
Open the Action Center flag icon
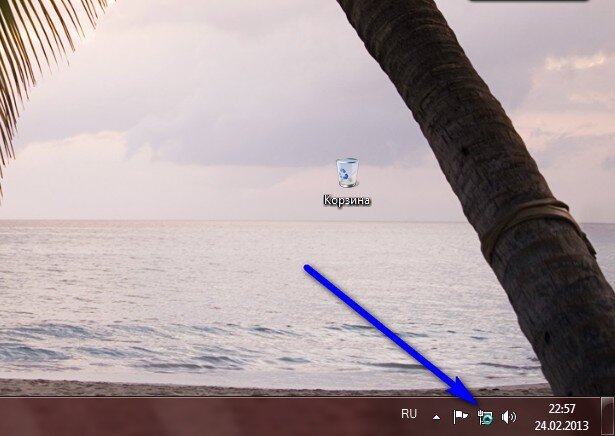pyautogui.click(x=460, y=416)
